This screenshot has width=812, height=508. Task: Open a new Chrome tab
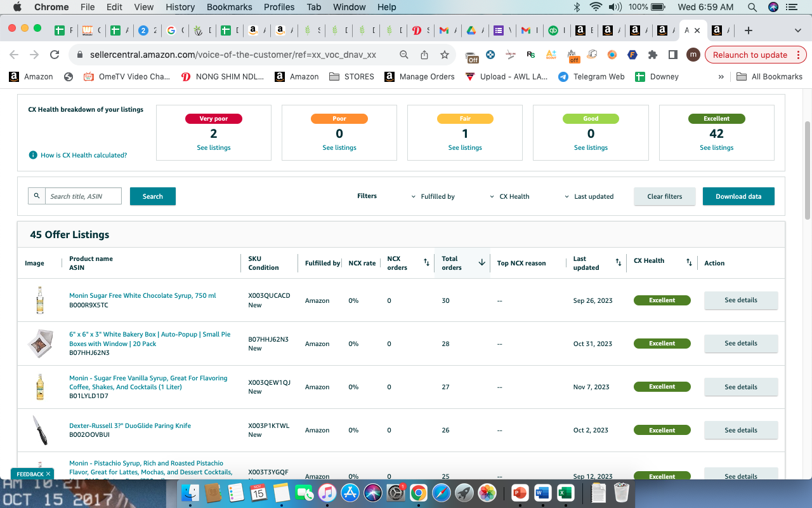pyautogui.click(x=749, y=30)
